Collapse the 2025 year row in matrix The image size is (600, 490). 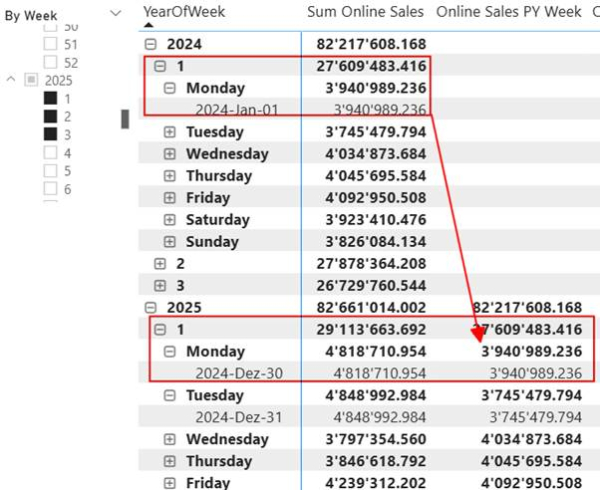click(x=151, y=308)
